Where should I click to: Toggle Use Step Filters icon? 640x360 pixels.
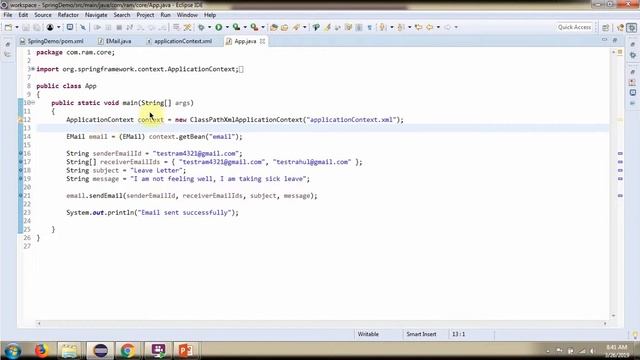(x=187, y=27)
